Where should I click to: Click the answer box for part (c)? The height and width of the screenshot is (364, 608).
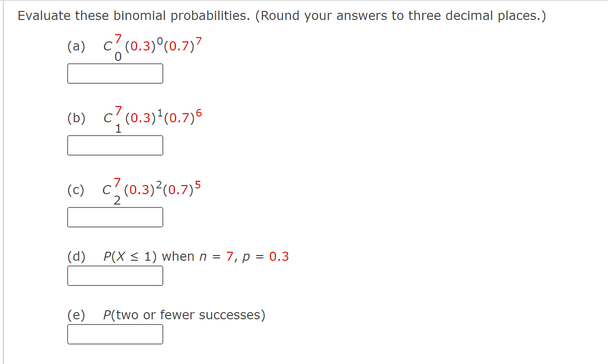(x=115, y=217)
